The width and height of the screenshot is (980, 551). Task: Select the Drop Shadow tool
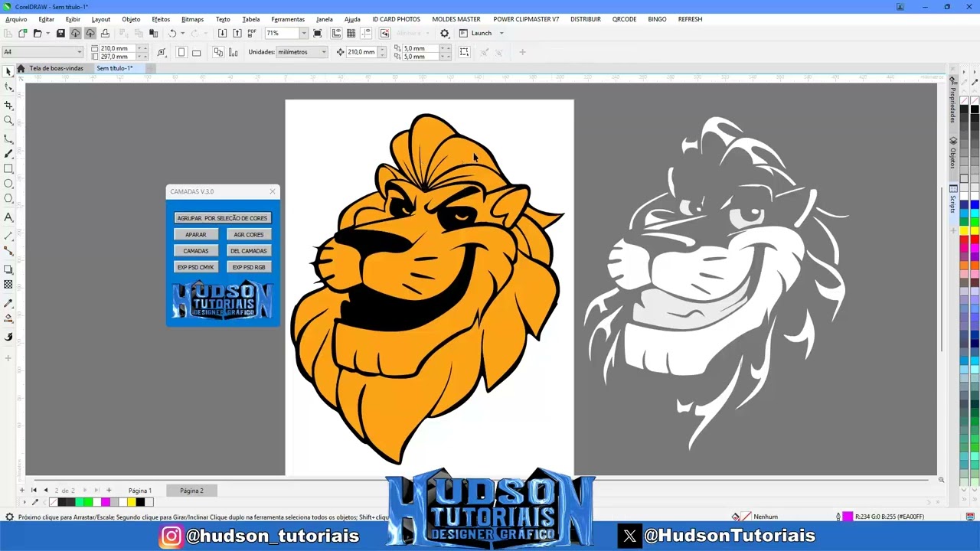(x=8, y=269)
